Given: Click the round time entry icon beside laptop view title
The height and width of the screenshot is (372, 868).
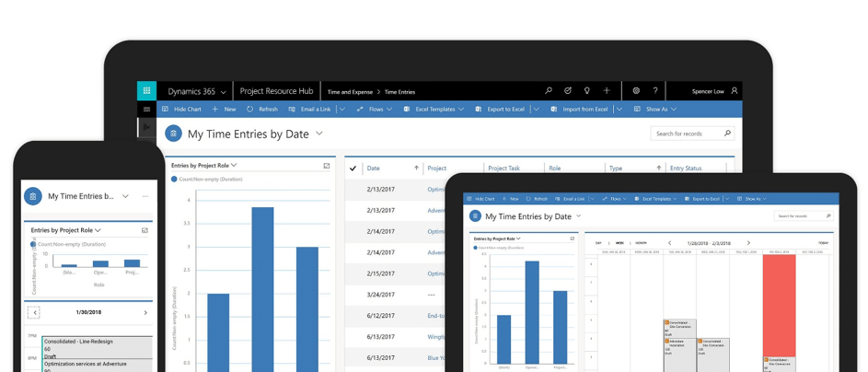Looking at the screenshot, I should (x=173, y=134).
